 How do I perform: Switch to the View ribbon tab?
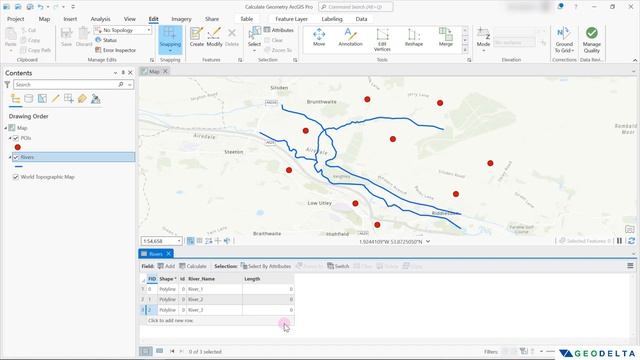(x=130, y=19)
